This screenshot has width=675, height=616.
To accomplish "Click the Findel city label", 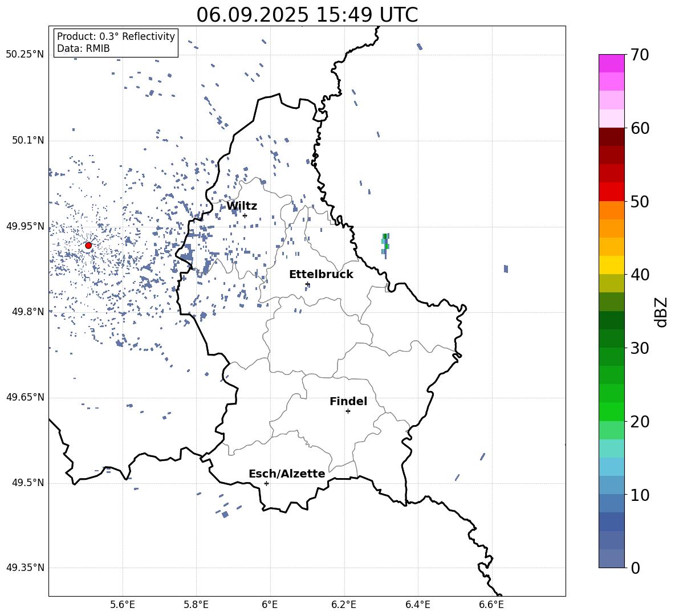I will (348, 401).
